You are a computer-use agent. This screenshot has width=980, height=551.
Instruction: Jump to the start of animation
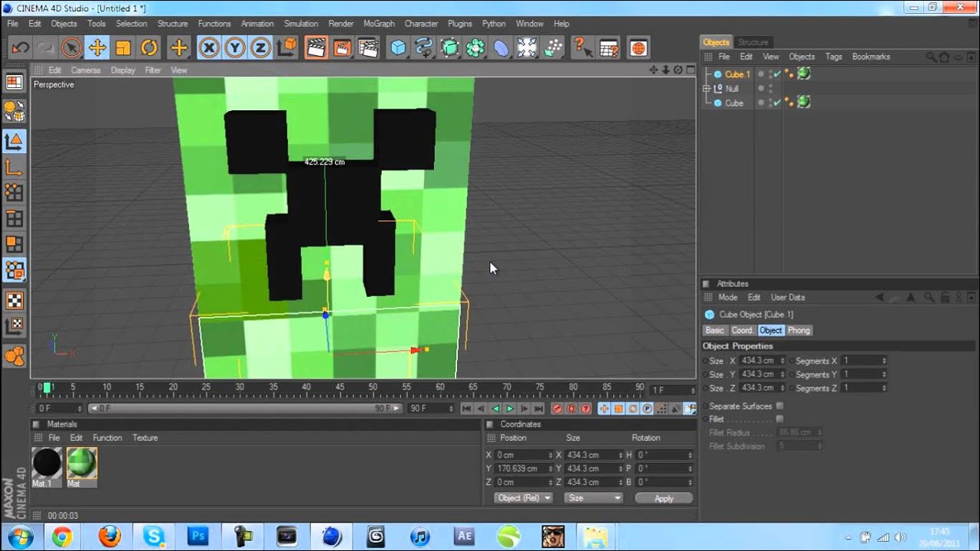click(x=466, y=409)
